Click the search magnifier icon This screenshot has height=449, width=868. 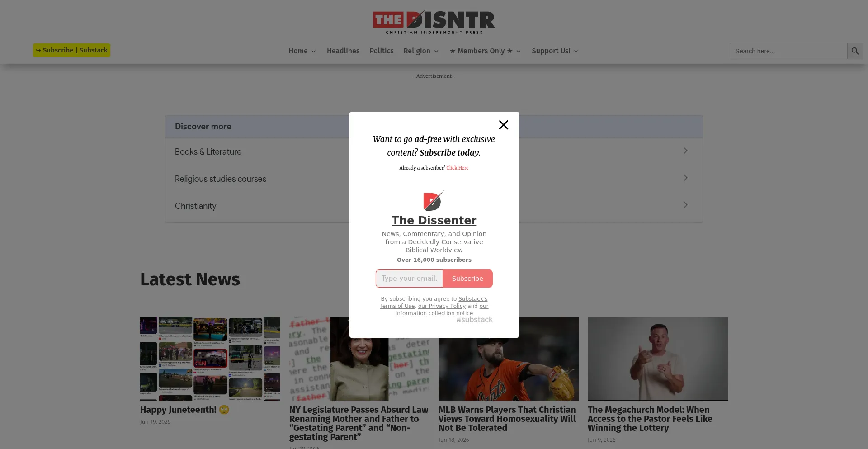855,51
